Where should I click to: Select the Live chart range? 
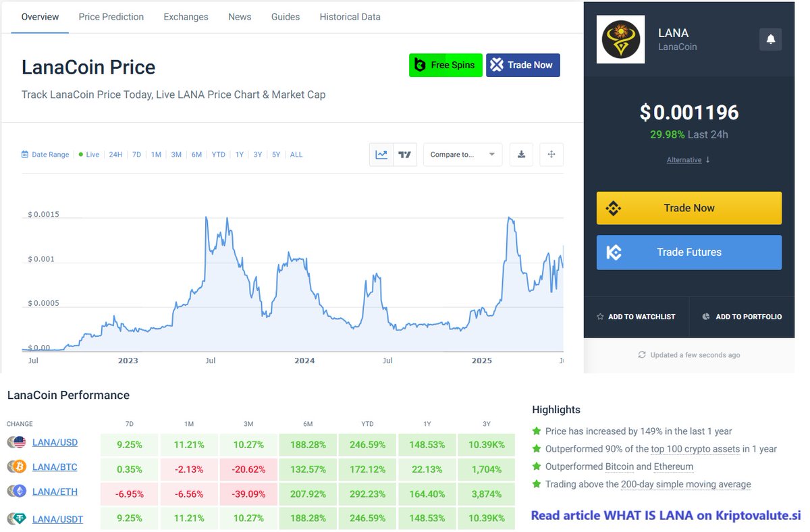pyautogui.click(x=88, y=155)
